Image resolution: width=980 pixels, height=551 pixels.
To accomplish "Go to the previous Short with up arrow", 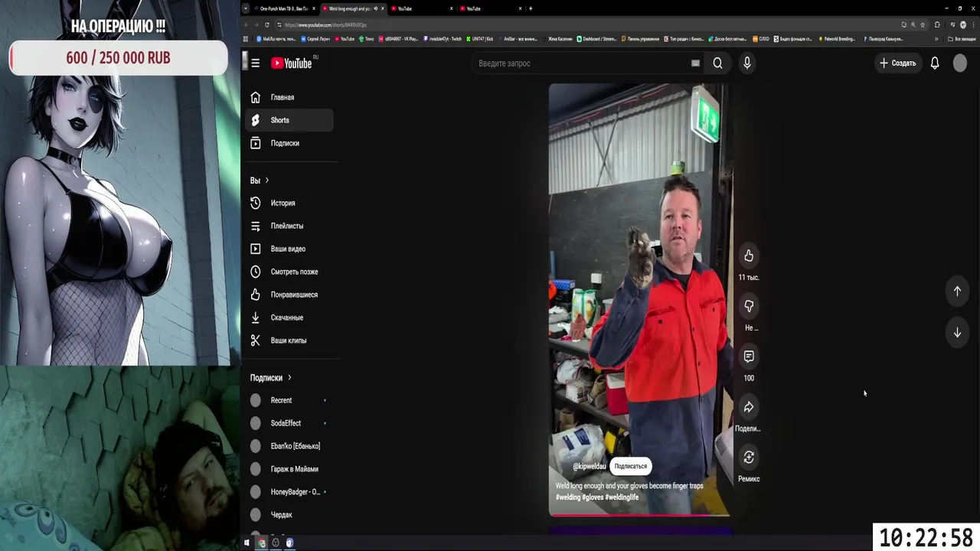I will click(957, 291).
